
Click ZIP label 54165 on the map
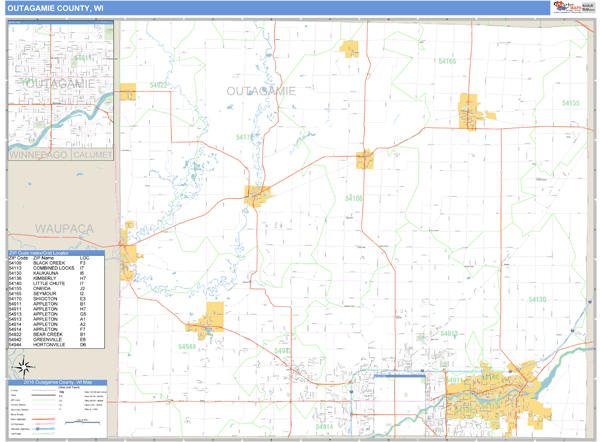pyautogui.click(x=447, y=61)
